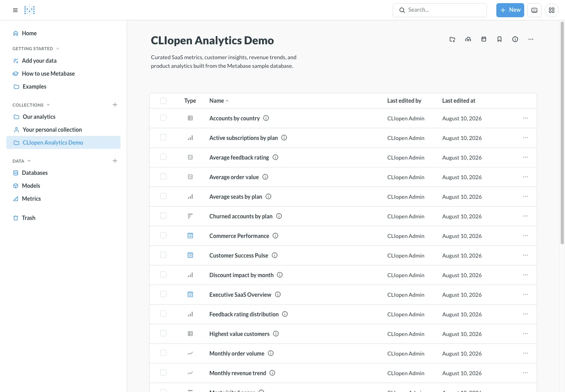Check the Average seats by plan checkbox
Viewport: 565px width, 392px height.
click(163, 196)
